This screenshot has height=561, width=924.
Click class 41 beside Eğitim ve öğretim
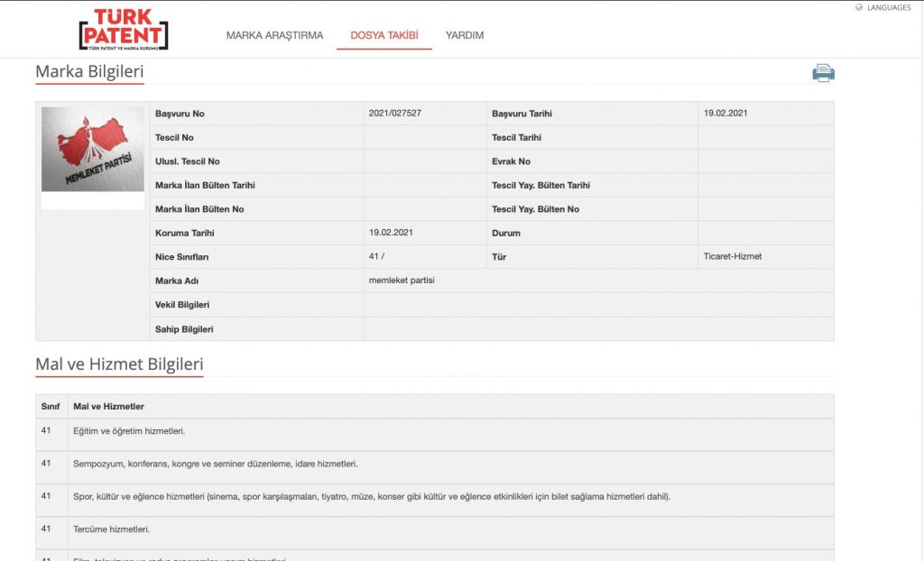[46, 431]
